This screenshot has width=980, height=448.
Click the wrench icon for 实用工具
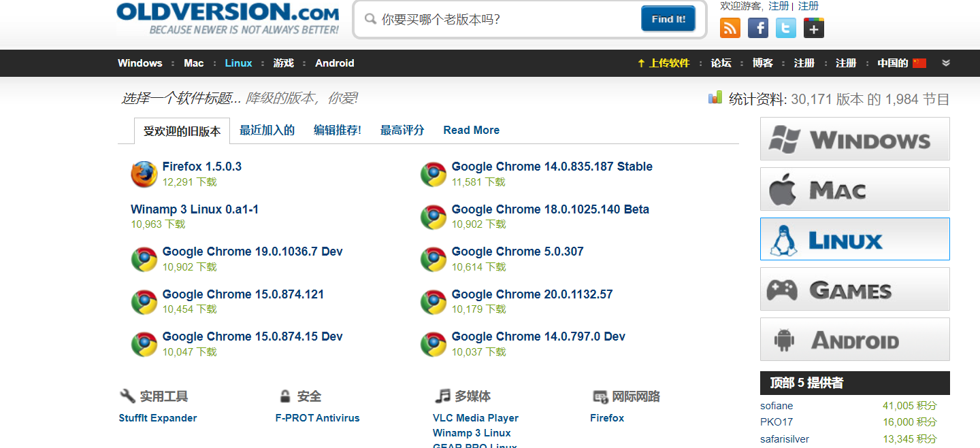[127, 396]
